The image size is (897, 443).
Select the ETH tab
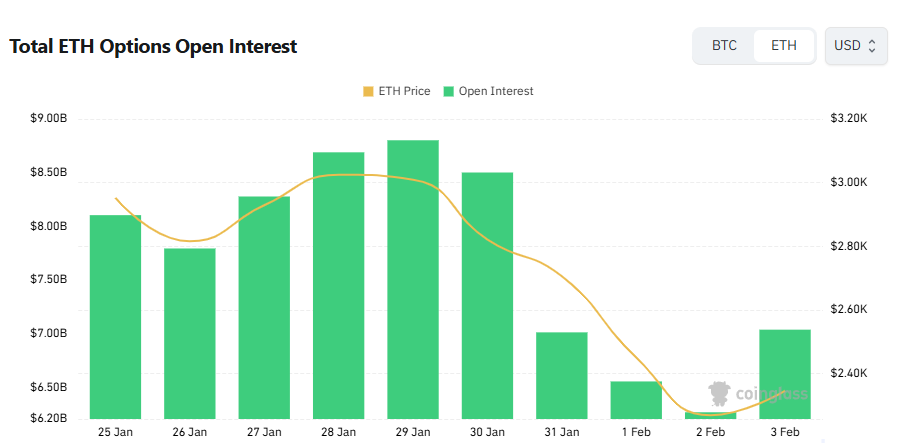click(x=784, y=46)
